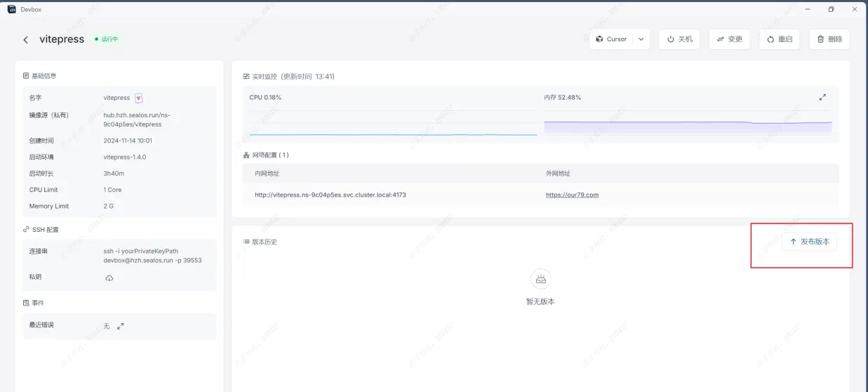868x392 pixels.
Task: Click the uptime value 3h40m
Action: point(114,174)
